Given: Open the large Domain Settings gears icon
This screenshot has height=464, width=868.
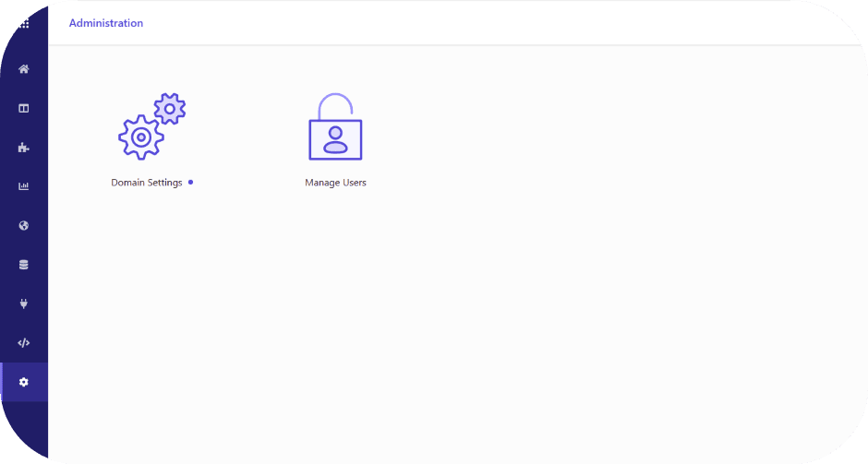Looking at the screenshot, I should 151,126.
